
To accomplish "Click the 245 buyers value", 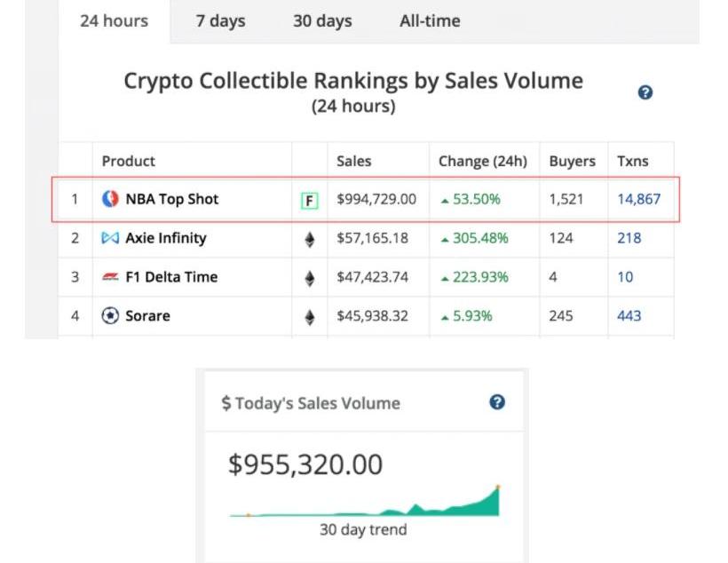I will (x=561, y=316).
